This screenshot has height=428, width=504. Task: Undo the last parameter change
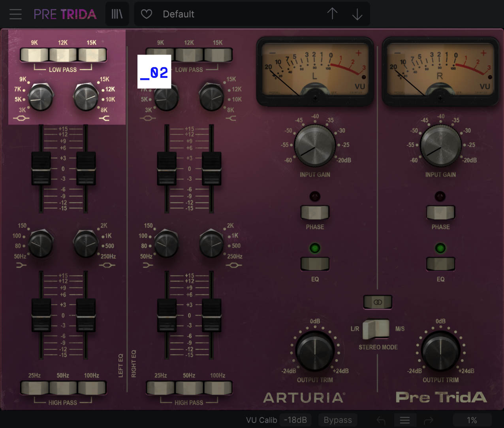pyautogui.click(x=381, y=420)
